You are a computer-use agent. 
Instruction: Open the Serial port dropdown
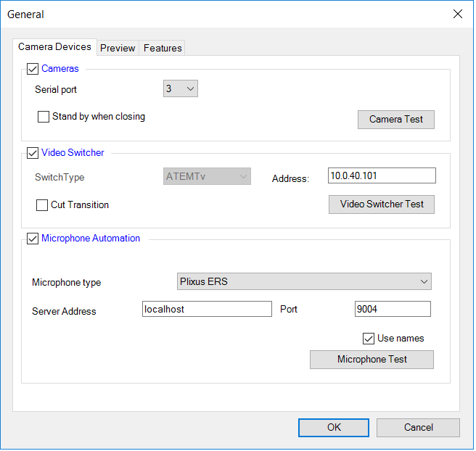(181, 89)
